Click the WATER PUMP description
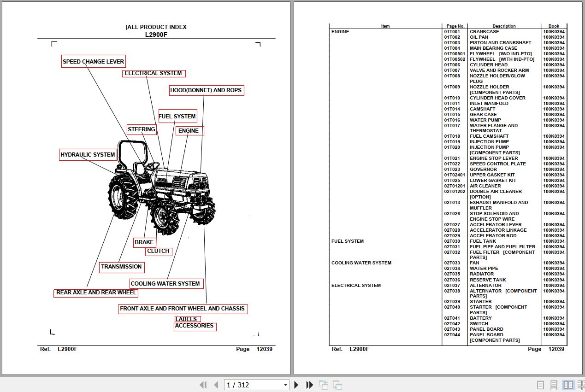 pyautogui.click(x=485, y=120)
